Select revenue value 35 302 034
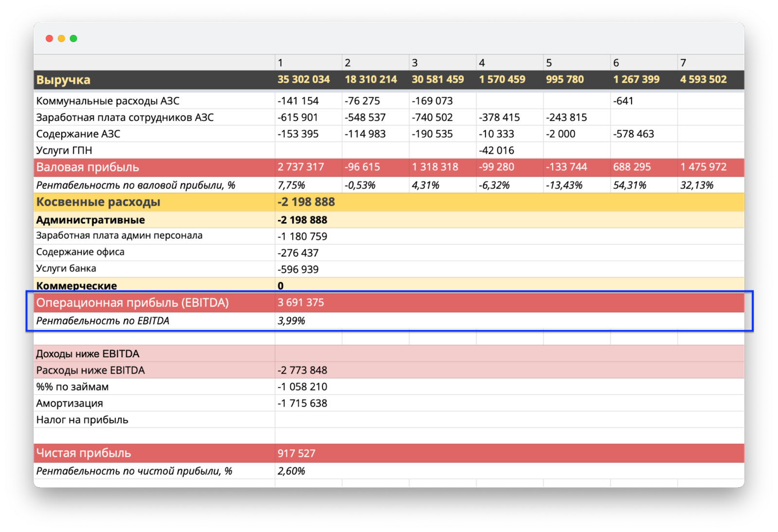778x532 pixels. tap(303, 80)
